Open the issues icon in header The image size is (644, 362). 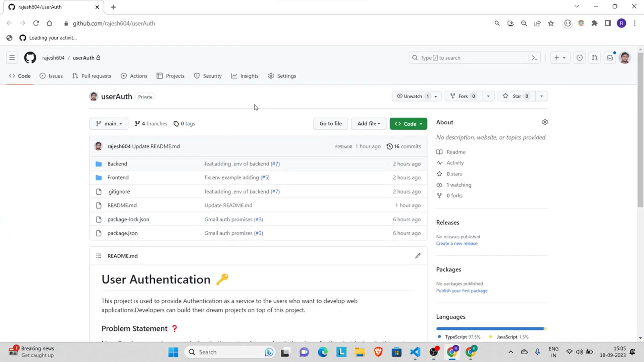579,58
